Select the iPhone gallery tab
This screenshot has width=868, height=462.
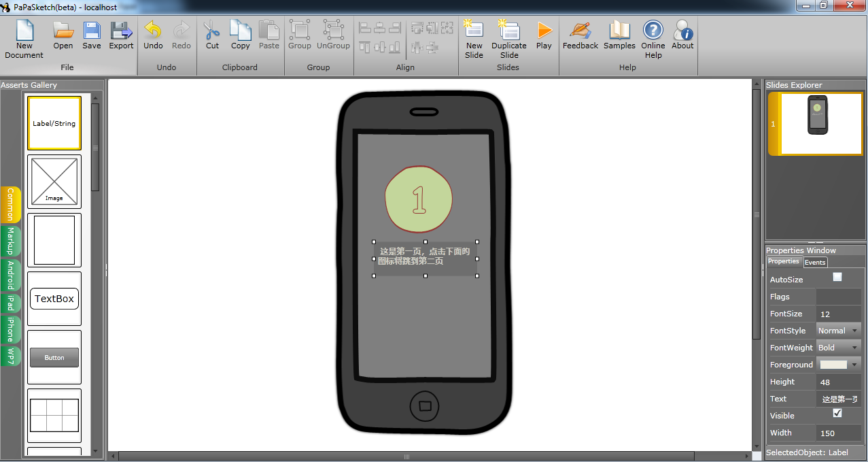pos(11,329)
